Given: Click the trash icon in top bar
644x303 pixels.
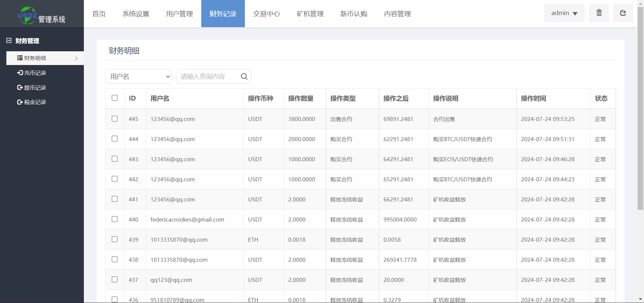Looking at the screenshot, I should point(599,13).
